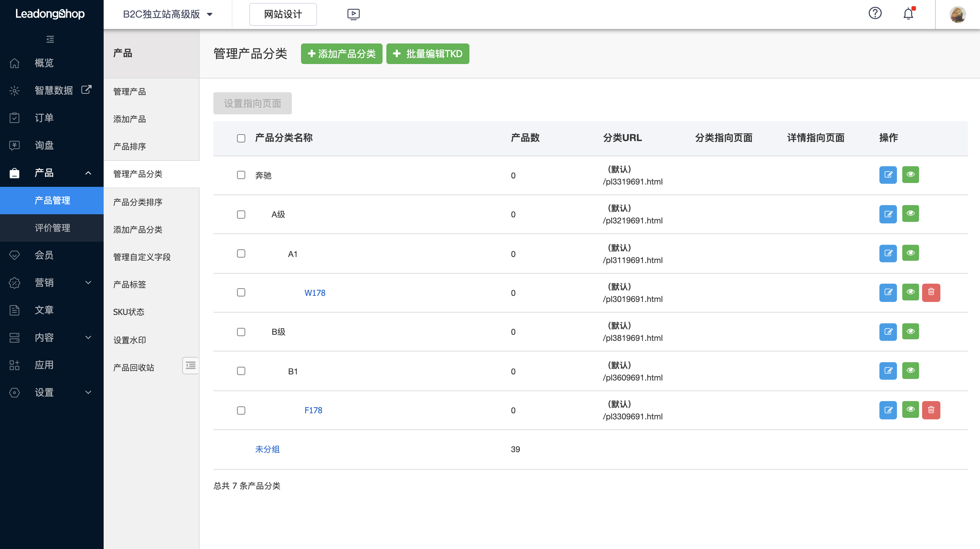Click the notification bell icon
This screenshot has height=549, width=980.
[x=909, y=13]
